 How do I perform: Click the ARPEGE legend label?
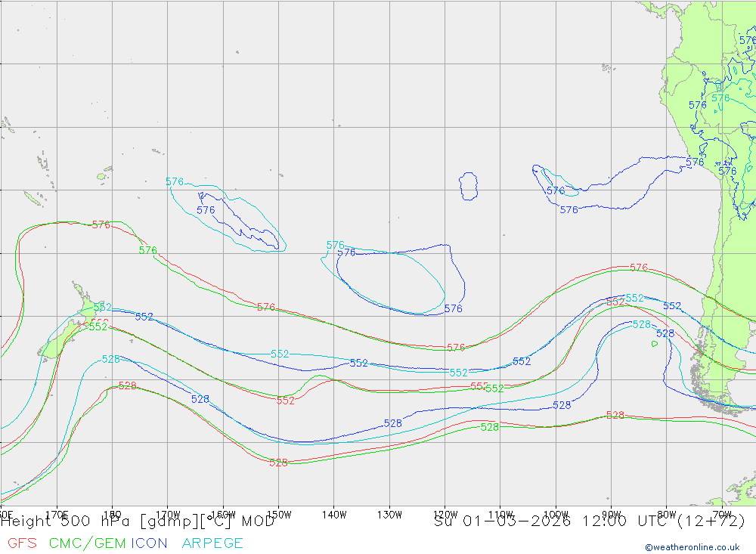coord(212,543)
